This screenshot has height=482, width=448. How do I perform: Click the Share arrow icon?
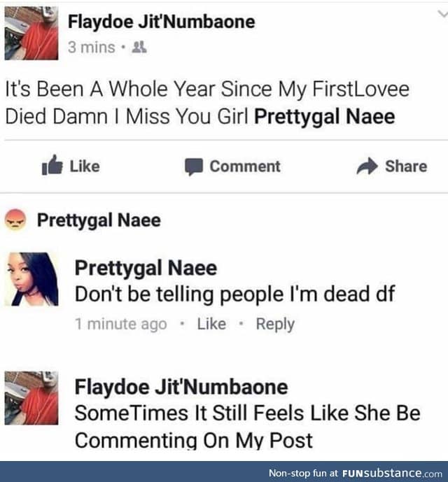[367, 166]
